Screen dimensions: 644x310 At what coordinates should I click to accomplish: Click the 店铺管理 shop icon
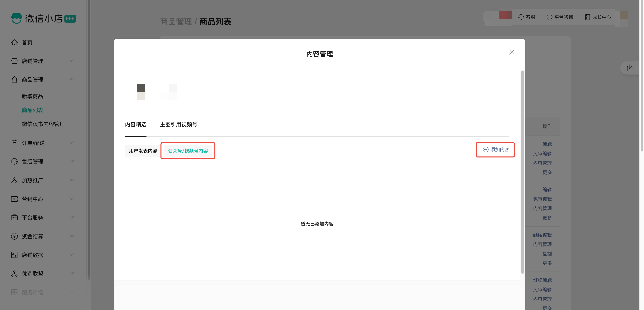coord(14,61)
